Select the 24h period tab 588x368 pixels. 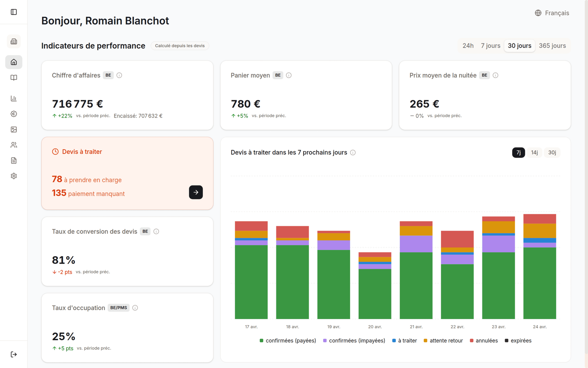(468, 46)
